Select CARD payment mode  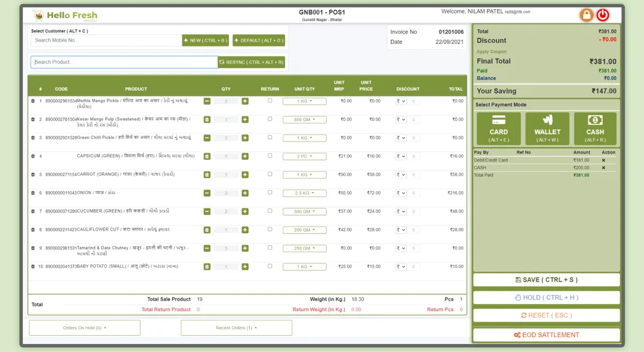point(499,129)
